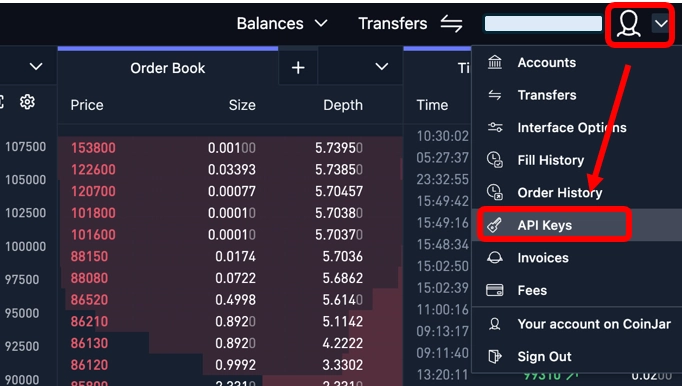
Task: Click the sliders icon beside Interface Options
Action: [495, 128]
